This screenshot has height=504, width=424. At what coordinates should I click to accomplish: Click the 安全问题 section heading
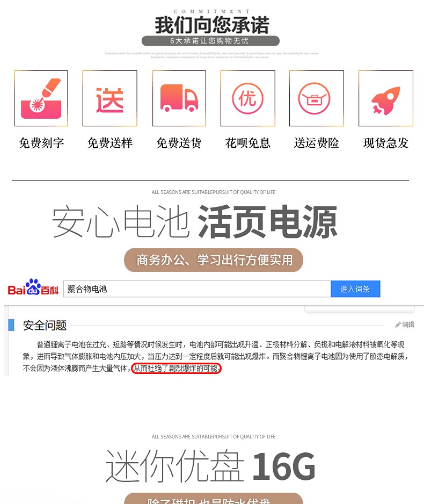coord(45,325)
